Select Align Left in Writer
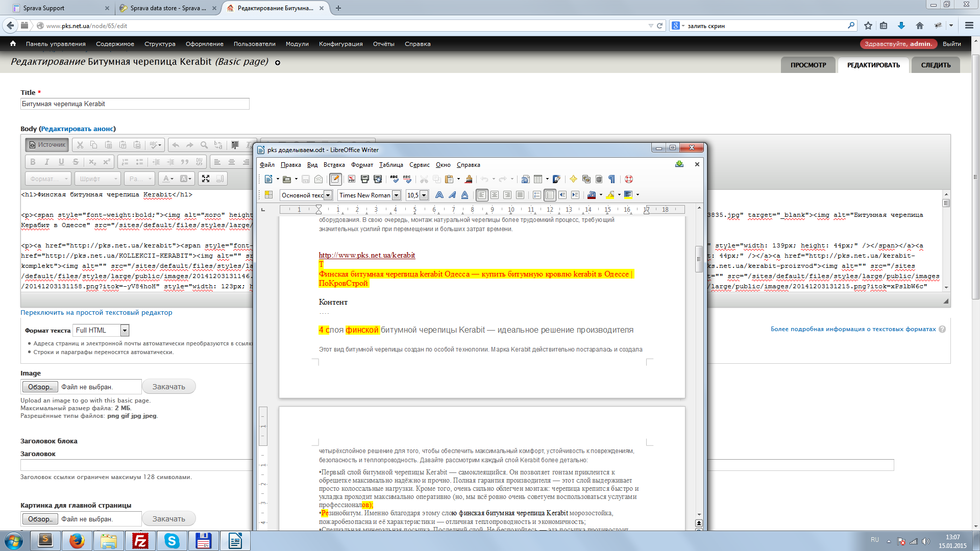This screenshot has width=980, height=551. (x=482, y=195)
